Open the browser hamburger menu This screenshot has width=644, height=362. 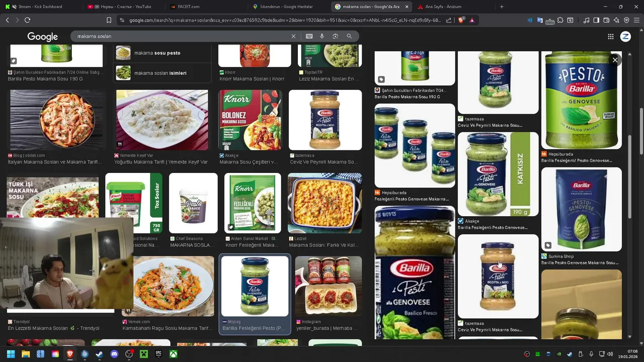(636, 20)
